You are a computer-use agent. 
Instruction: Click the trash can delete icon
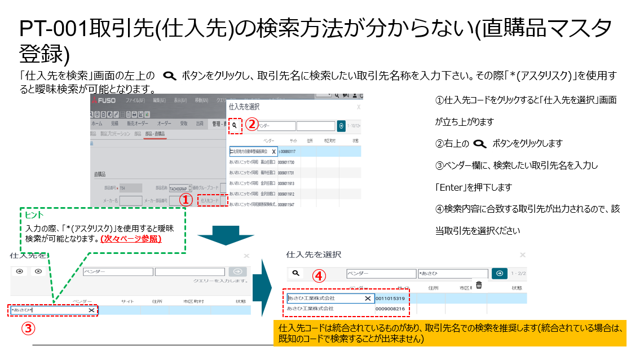(x=479, y=285)
